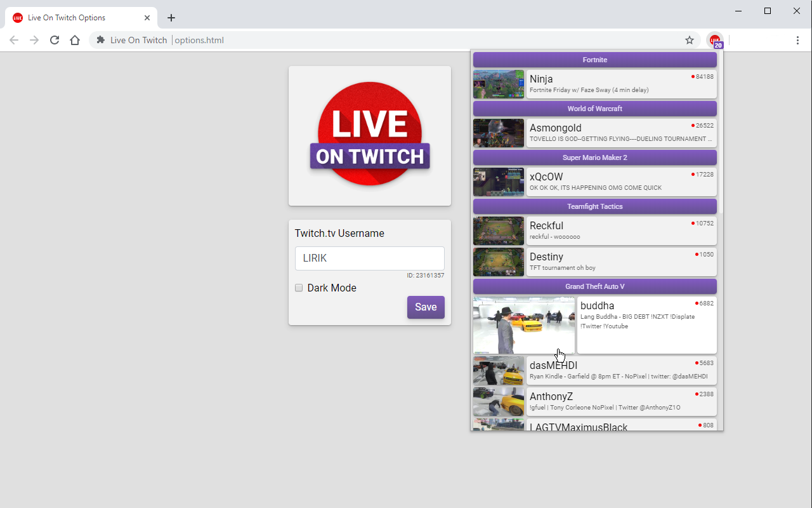
Task: Select the buddha channel name
Action: tap(597, 306)
